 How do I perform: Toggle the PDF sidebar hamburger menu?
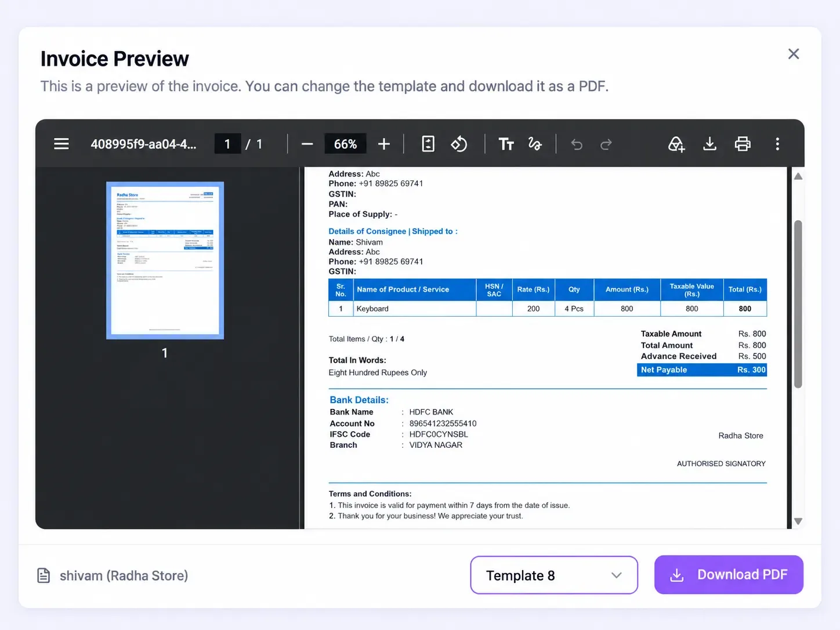coord(61,144)
